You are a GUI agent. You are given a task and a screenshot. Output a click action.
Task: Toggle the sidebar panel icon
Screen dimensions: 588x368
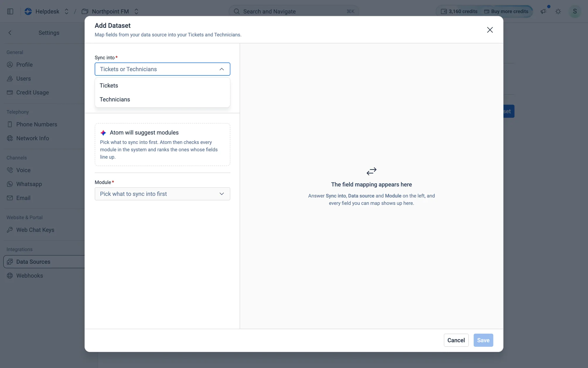point(10,11)
